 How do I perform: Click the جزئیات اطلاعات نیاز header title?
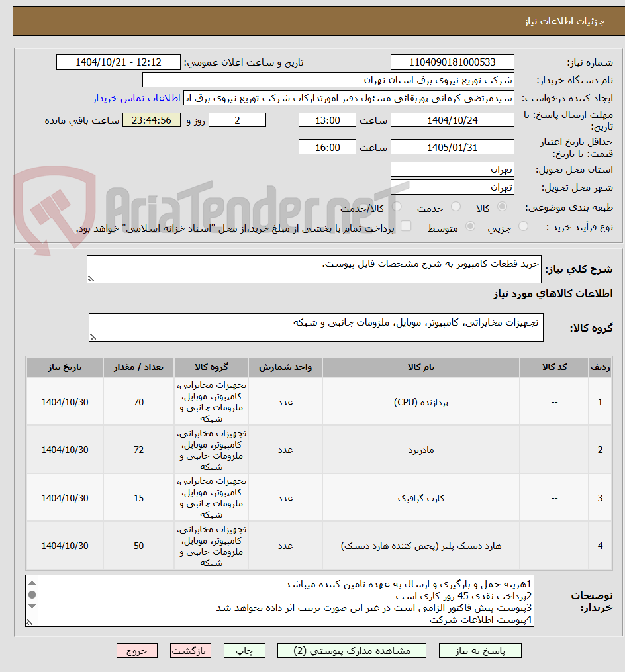click(x=564, y=21)
